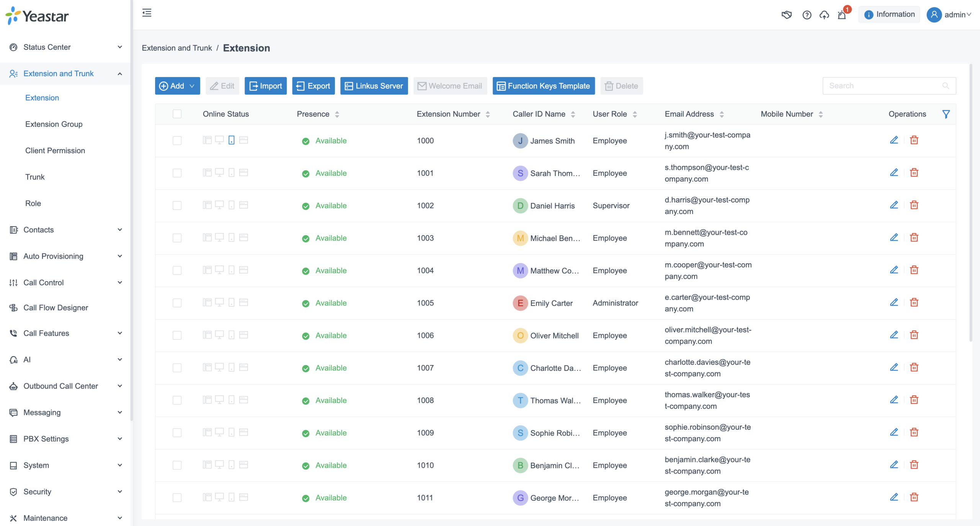Click the mobile status icon for extension 1000
The height and width of the screenshot is (526, 980).
pos(231,140)
